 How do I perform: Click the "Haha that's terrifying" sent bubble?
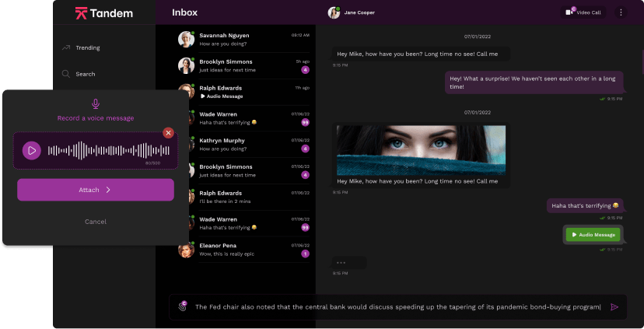click(x=585, y=206)
